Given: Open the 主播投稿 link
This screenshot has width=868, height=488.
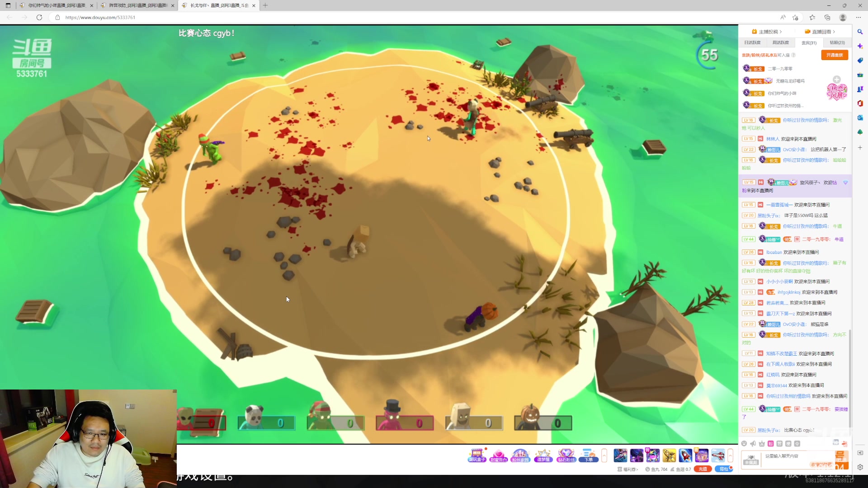Looking at the screenshot, I should [767, 32].
